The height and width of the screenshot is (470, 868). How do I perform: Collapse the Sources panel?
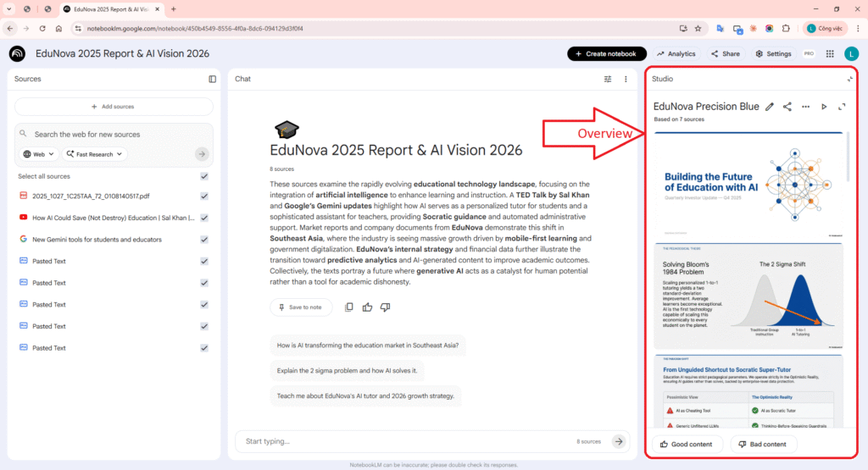(x=213, y=79)
